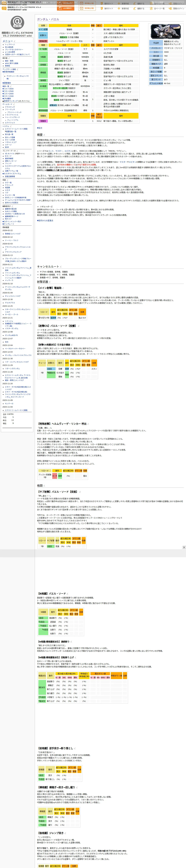The image size is (186, 868).
Task: Open the マスター link in overview text
Action: tap(58, 151)
